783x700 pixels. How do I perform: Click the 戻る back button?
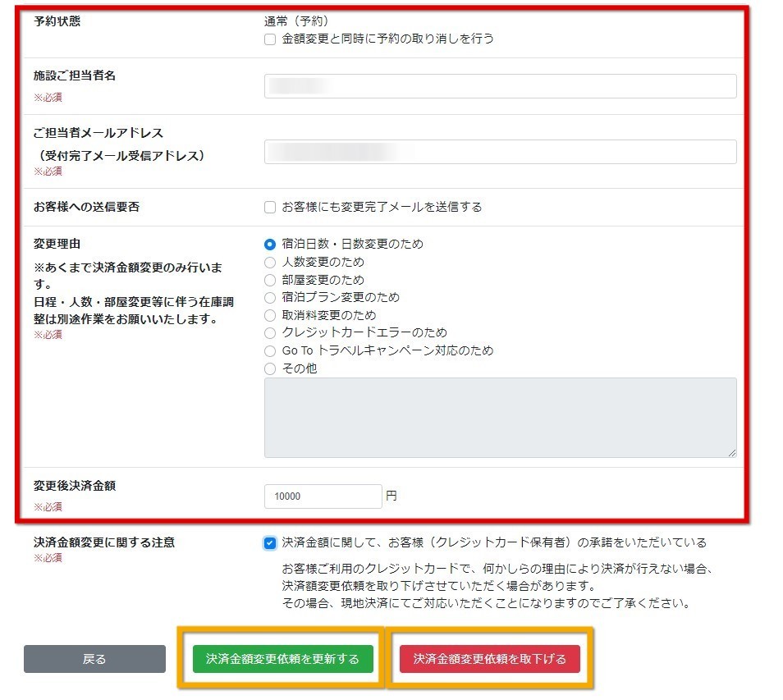pyautogui.click(x=95, y=659)
